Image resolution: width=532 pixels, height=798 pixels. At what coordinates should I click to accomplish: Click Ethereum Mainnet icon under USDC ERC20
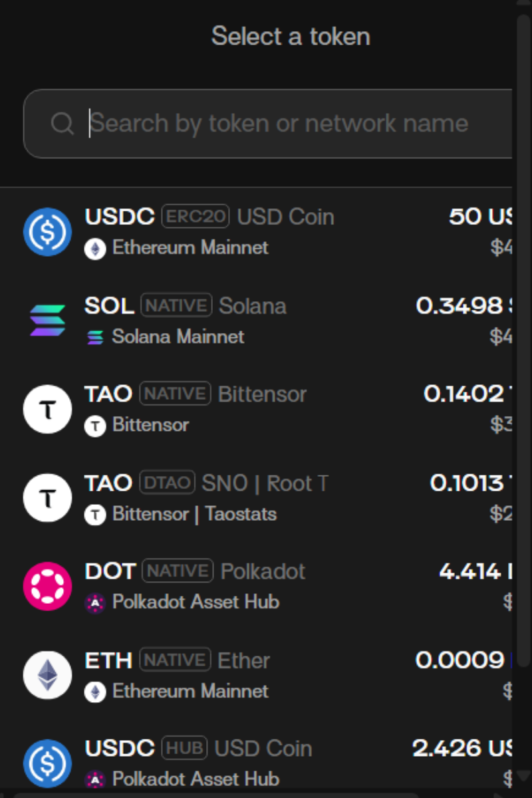coord(95,249)
